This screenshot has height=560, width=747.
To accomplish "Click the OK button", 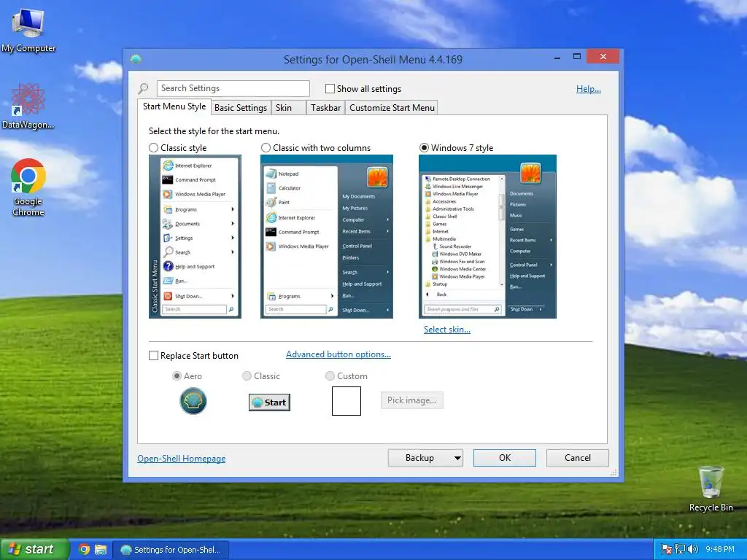I will point(505,458).
